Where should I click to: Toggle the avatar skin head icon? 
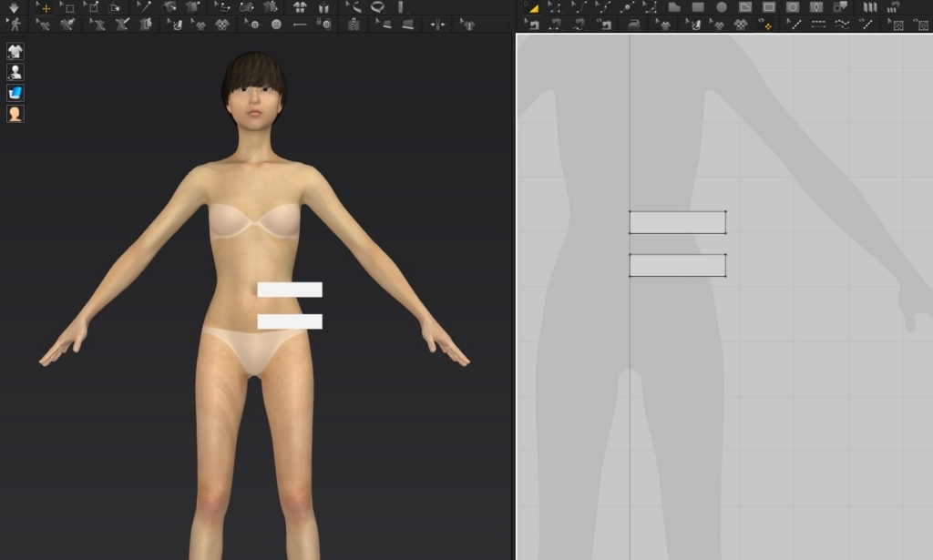[15, 114]
